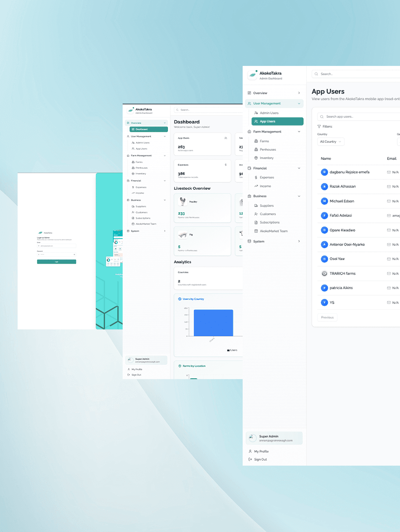The height and width of the screenshot is (532, 400).
Task: Click the blue bar in Users by Country chart
Action: click(x=213, y=322)
